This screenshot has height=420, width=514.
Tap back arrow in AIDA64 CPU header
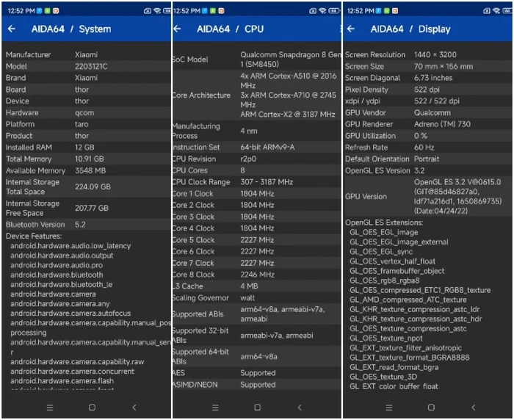point(177,29)
